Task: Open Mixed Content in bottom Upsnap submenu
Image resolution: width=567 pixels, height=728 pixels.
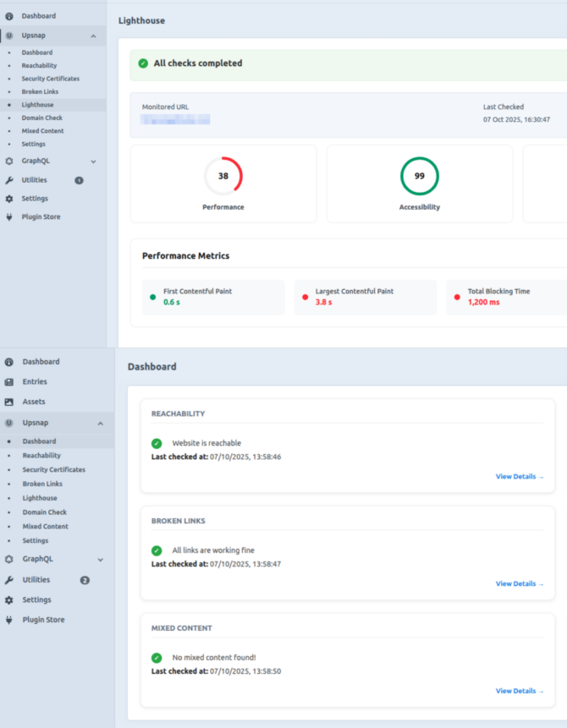Action: coord(45,527)
